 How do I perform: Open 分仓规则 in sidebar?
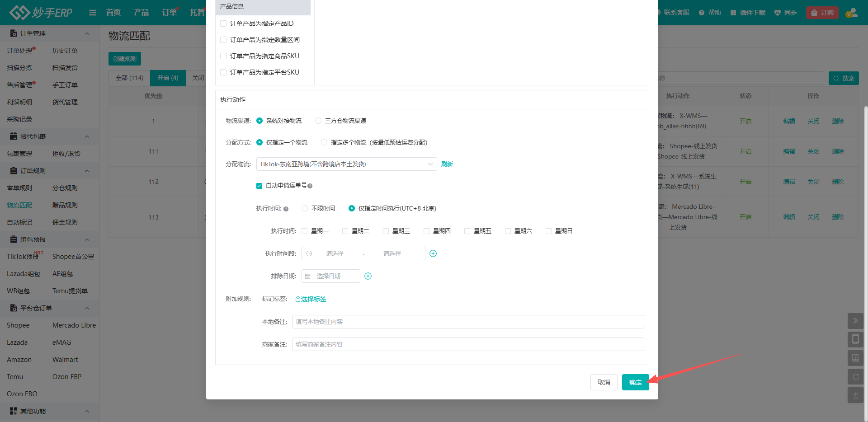65,188
